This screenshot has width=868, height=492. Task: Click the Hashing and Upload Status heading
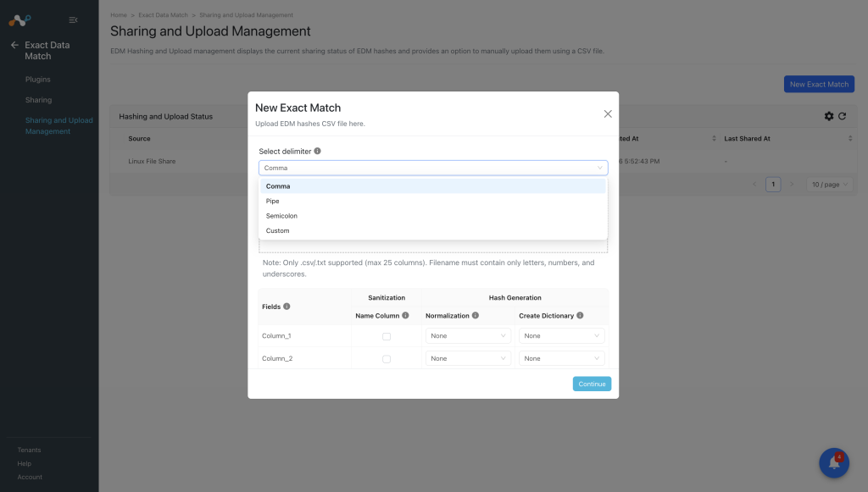(165, 117)
